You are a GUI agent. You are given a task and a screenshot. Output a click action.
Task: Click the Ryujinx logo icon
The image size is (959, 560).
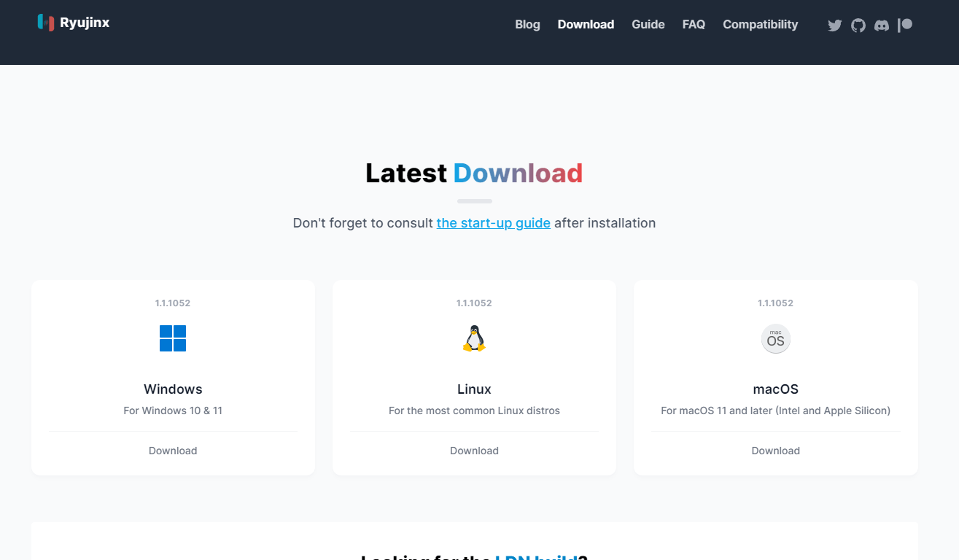pyautogui.click(x=46, y=23)
